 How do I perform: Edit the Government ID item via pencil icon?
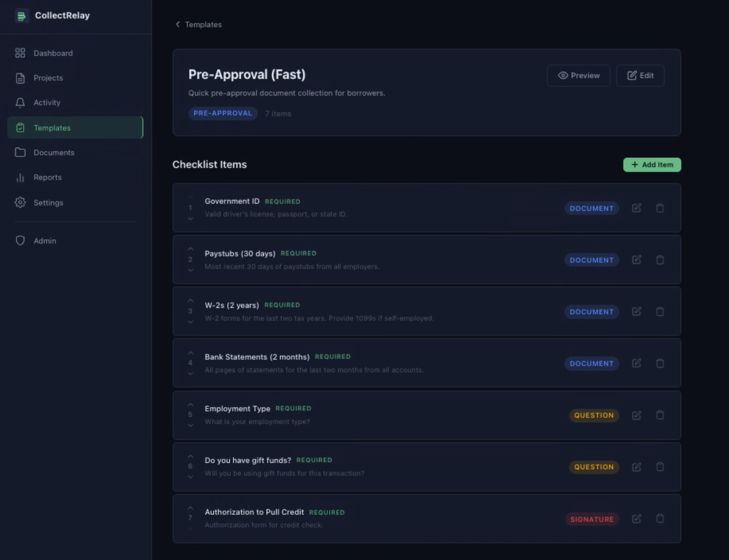(636, 208)
